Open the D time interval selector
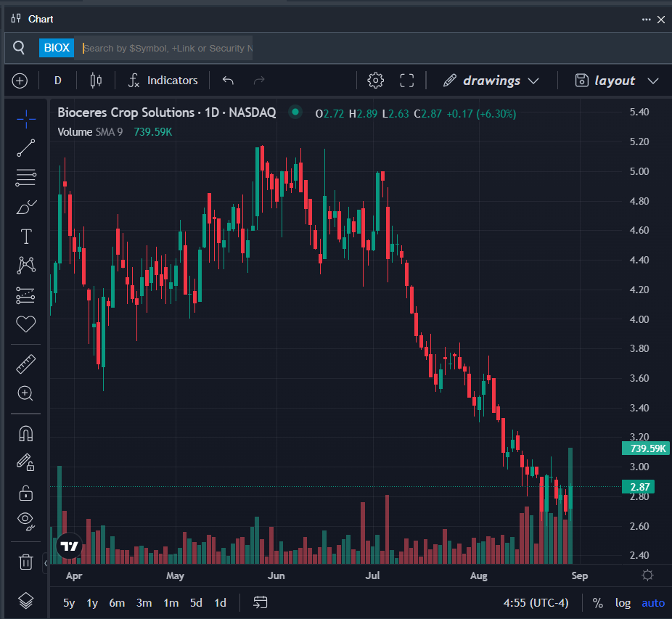Viewport: 672px width, 619px height. click(58, 81)
